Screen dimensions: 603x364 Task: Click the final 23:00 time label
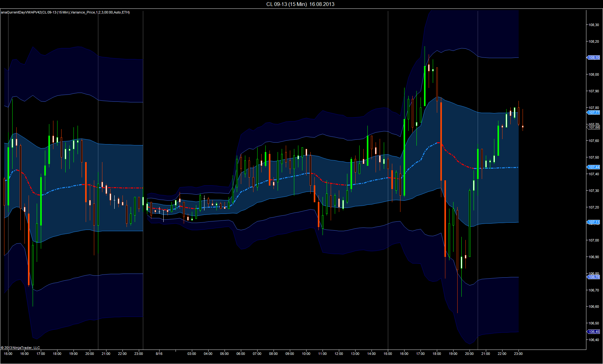(x=518, y=354)
